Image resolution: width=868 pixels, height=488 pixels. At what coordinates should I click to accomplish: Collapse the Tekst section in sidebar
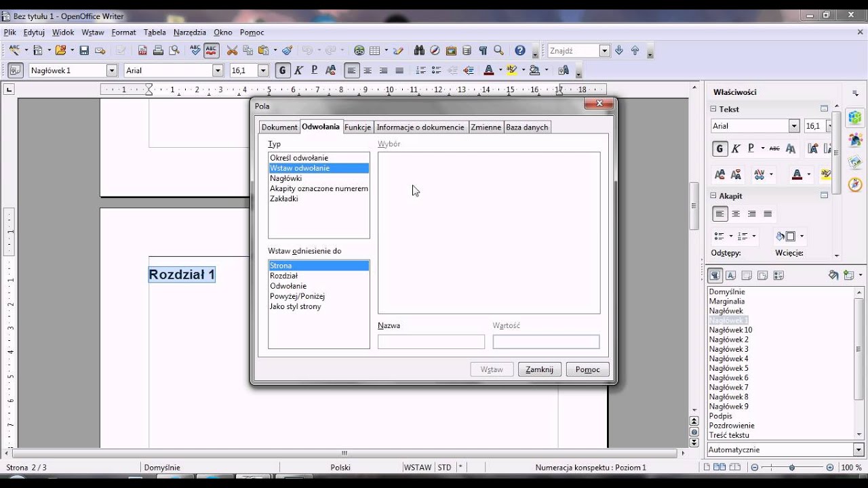713,109
